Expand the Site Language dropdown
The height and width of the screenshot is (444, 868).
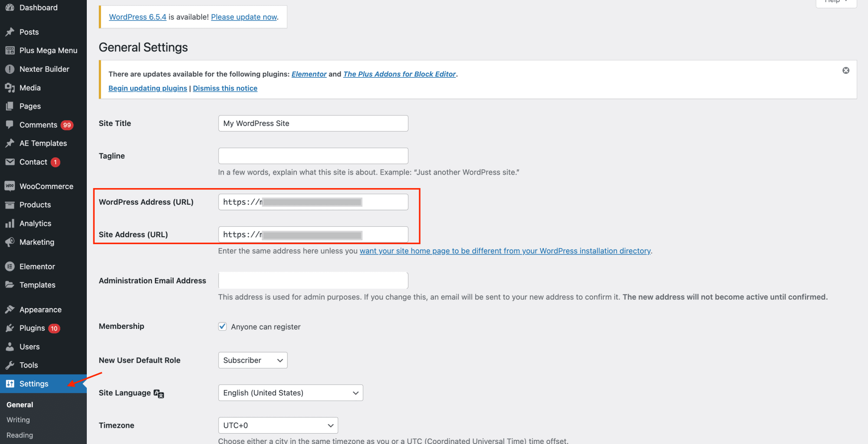(290, 393)
